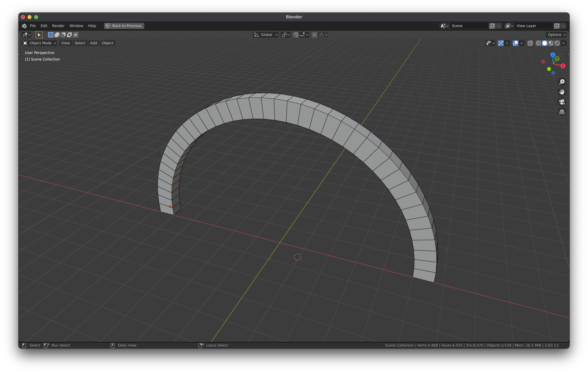Choose the Subtract Selection mode icon

[63, 35]
